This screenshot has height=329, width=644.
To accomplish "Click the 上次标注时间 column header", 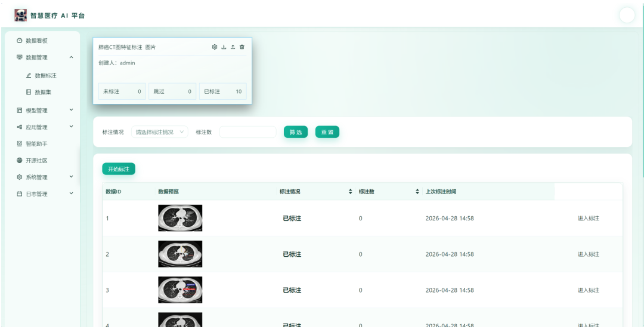I will pyautogui.click(x=441, y=192).
